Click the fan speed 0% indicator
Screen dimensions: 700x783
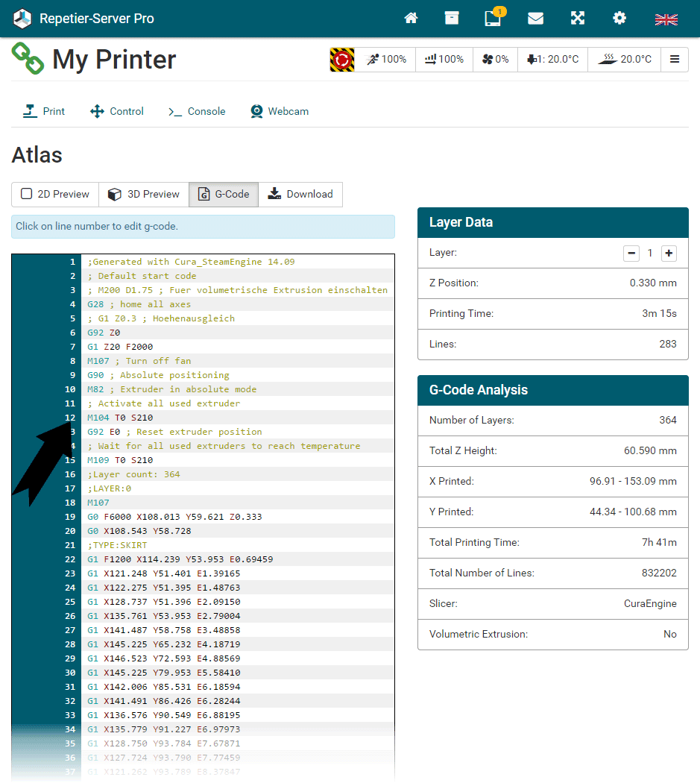(x=495, y=60)
